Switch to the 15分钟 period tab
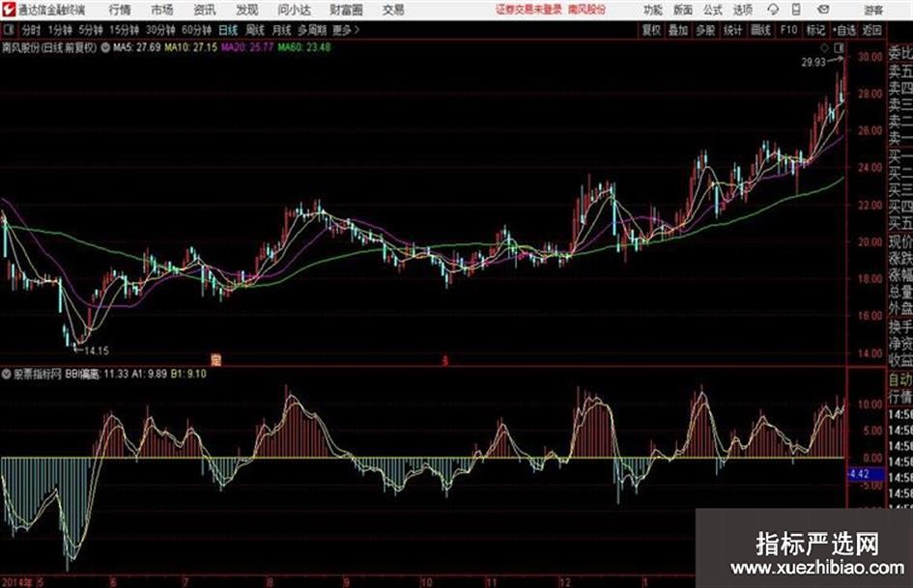 click(x=124, y=30)
